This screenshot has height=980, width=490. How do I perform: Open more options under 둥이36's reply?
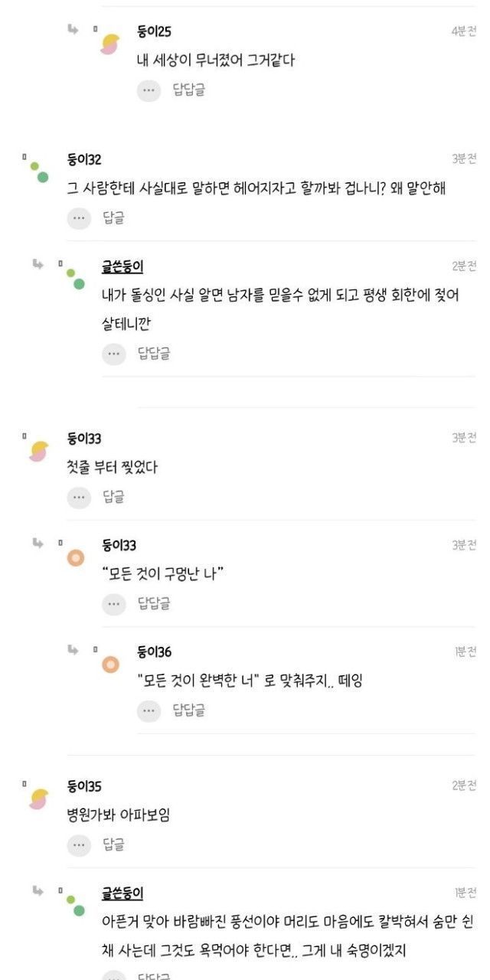tap(149, 710)
